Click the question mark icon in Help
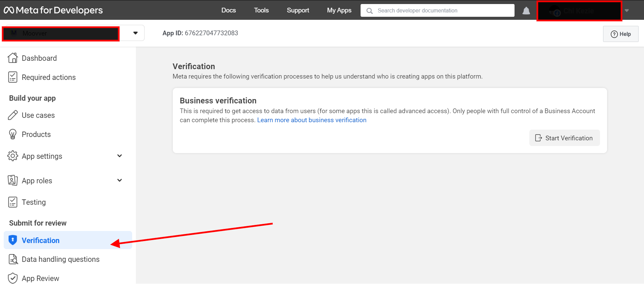 (x=614, y=34)
